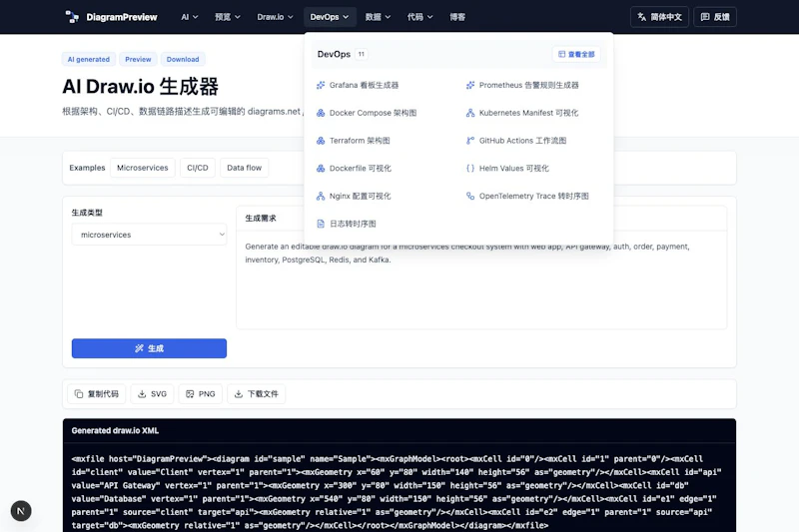Choose Helm Values 可视化 item
The width and height of the screenshot is (799, 532).
coord(513,168)
